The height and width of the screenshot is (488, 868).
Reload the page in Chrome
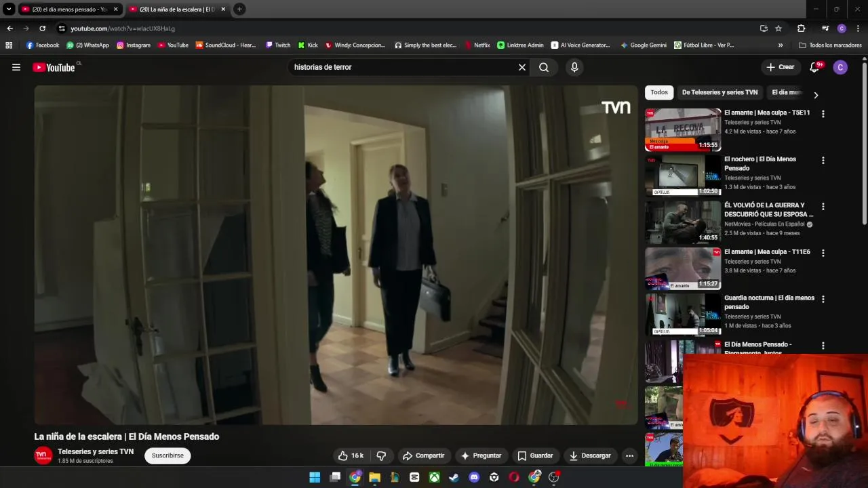pyautogui.click(x=42, y=28)
